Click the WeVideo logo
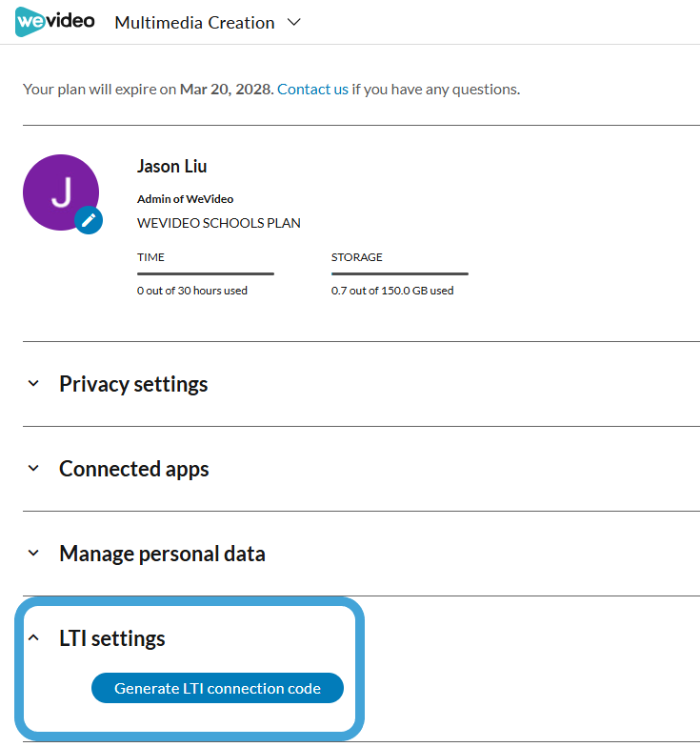The height and width of the screenshot is (747, 700). [55, 21]
